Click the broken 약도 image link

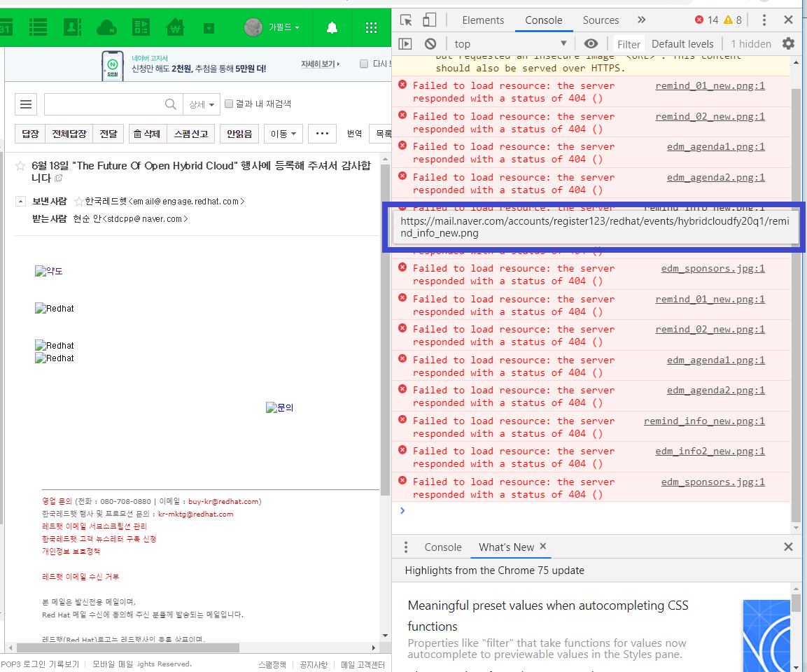click(49, 271)
